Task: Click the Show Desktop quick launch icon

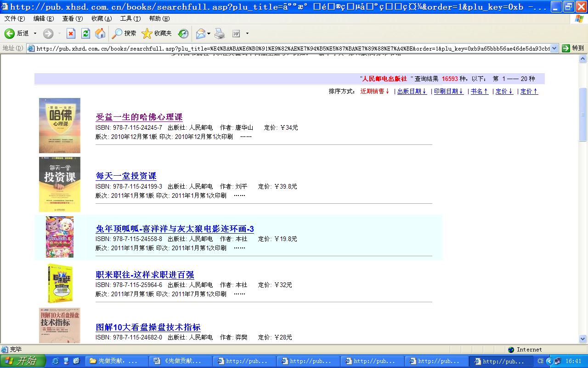Action: [x=66, y=361]
